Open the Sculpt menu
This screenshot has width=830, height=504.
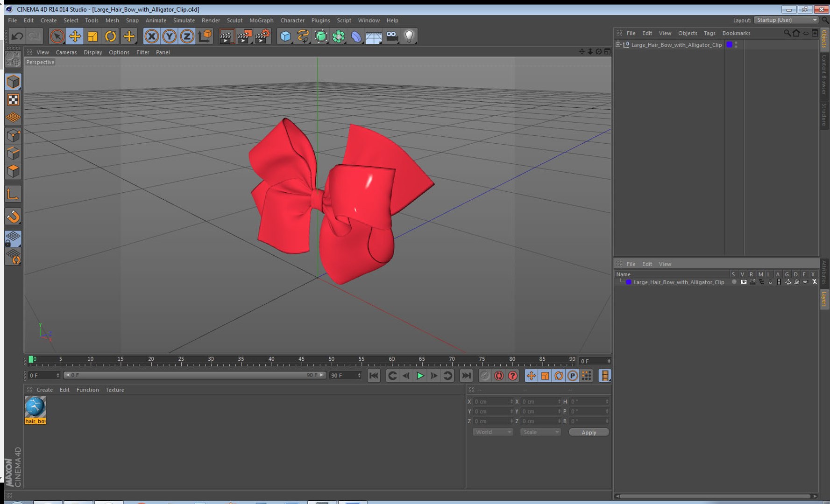coord(234,21)
